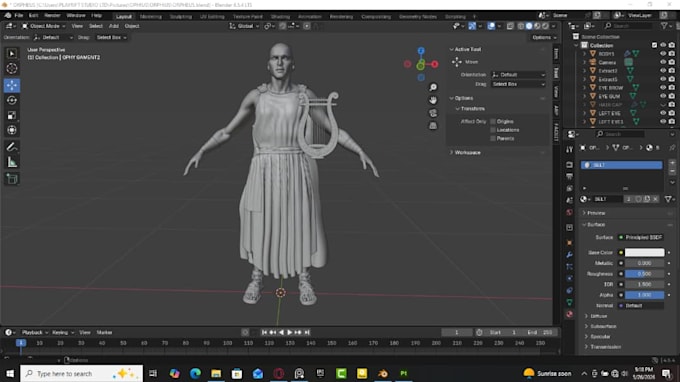This screenshot has width=680, height=382.
Task: Click the viewport zoom magnifier icon
Action: tap(433, 87)
